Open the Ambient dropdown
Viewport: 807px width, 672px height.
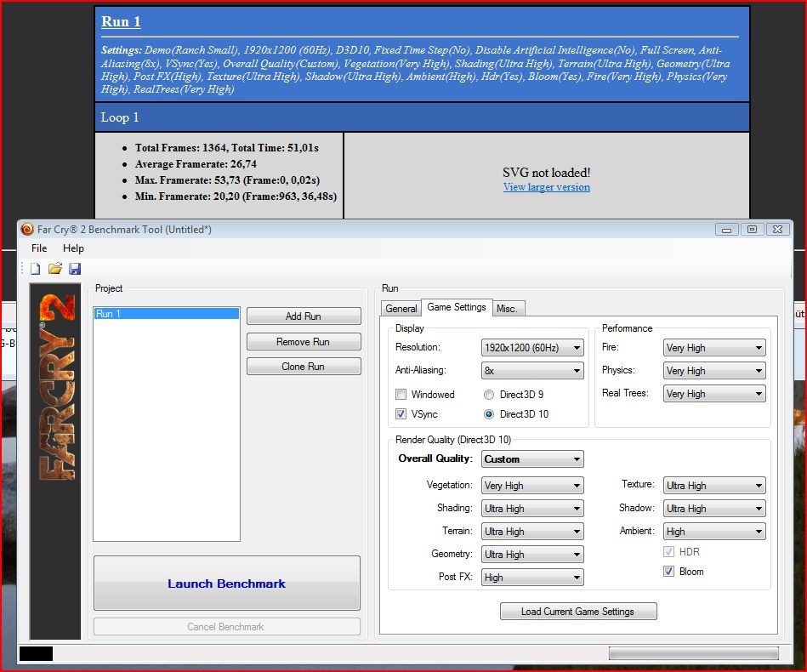pyautogui.click(x=714, y=532)
